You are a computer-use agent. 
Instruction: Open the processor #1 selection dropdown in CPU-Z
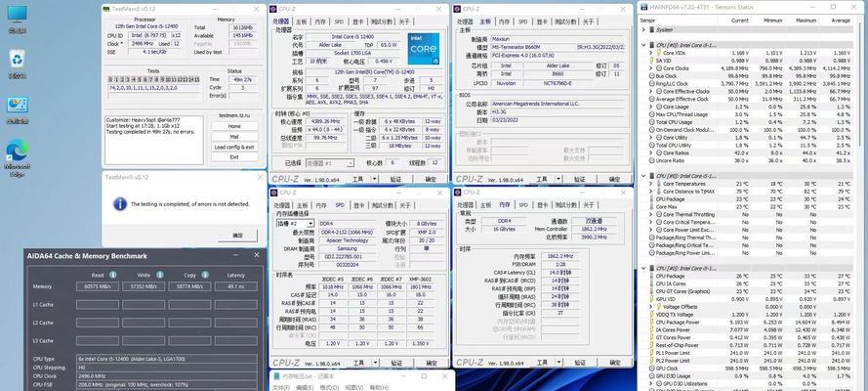(x=350, y=163)
